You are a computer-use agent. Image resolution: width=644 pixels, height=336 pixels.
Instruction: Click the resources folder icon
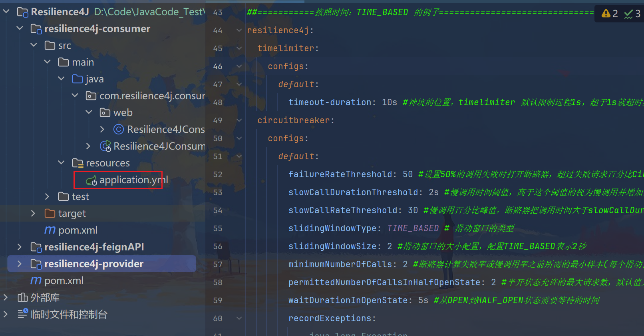(x=78, y=163)
